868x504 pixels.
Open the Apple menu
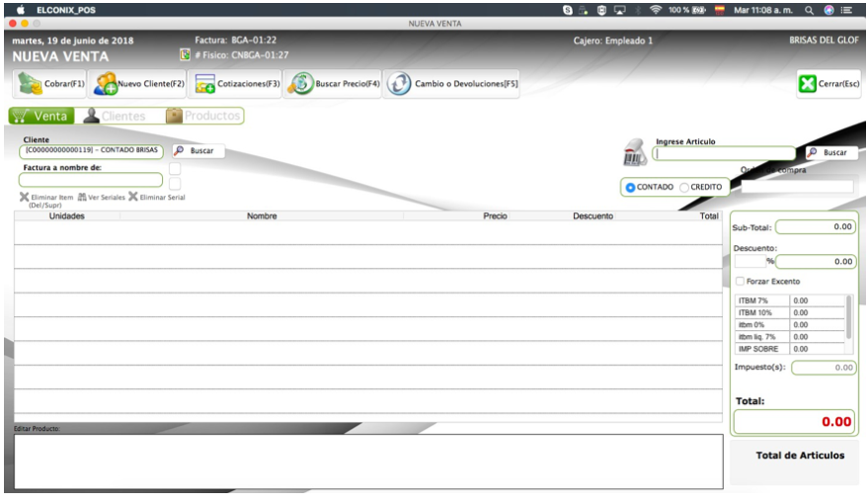(x=21, y=10)
